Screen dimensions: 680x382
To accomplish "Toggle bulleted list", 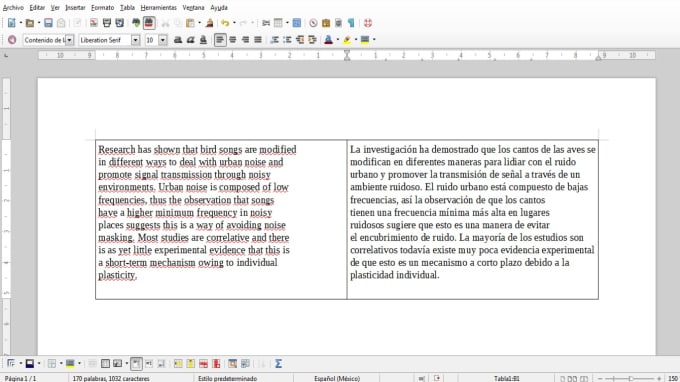I will [287, 40].
